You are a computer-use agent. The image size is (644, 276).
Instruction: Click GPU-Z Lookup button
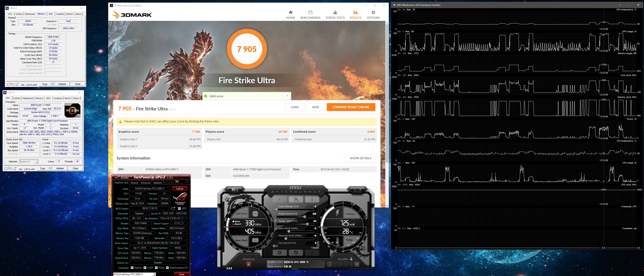point(180,189)
